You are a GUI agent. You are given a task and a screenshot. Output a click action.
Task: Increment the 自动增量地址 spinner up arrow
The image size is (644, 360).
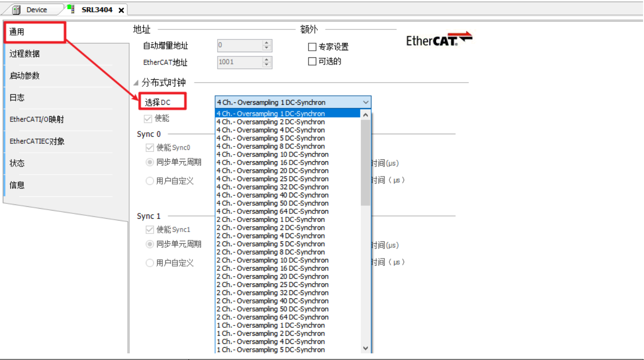266,43
